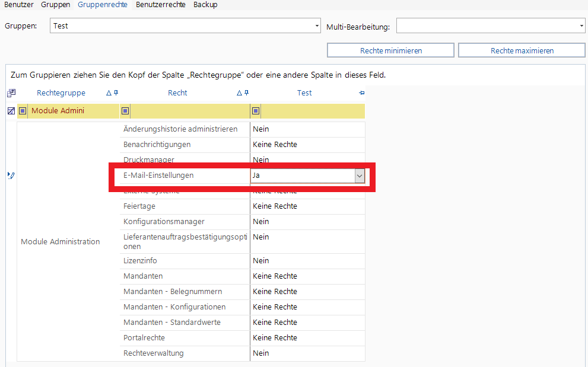Click the pencil edit row indicator
This screenshot has height=367, width=588.
11,175
